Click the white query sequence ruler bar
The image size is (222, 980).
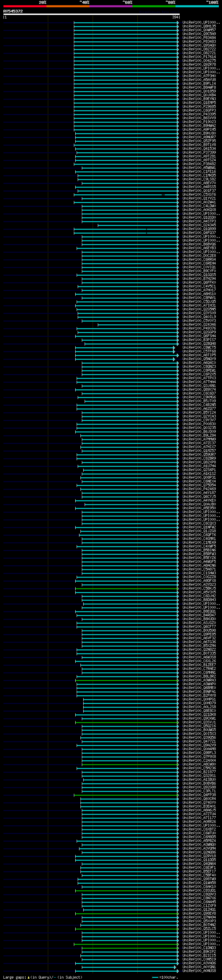[92, 15]
